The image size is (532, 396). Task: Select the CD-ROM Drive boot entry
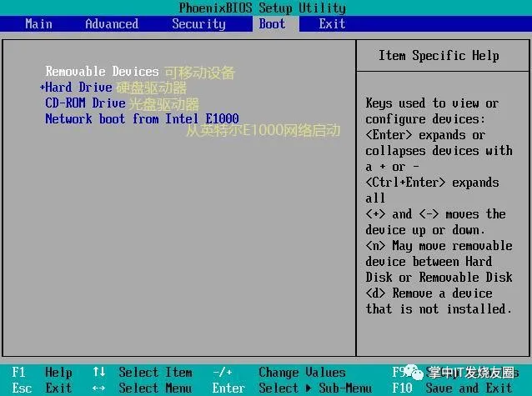pyautogui.click(x=85, y=103)
